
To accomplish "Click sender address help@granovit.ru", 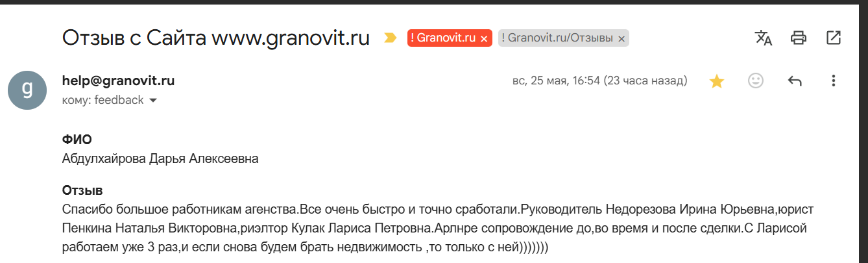I will pyautogui.click(x=118, y=81).
